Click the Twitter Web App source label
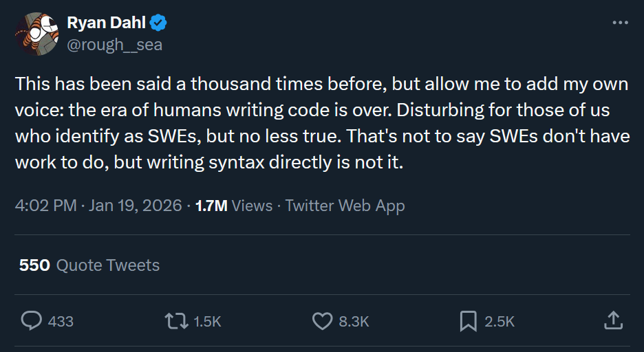 click(x=345, y=206)
